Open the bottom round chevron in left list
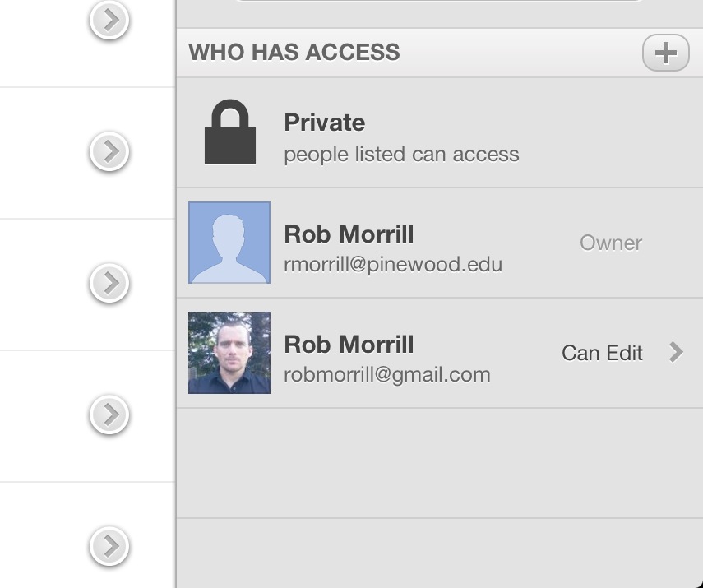Viewport: 703px width, 588px height. 109,546
